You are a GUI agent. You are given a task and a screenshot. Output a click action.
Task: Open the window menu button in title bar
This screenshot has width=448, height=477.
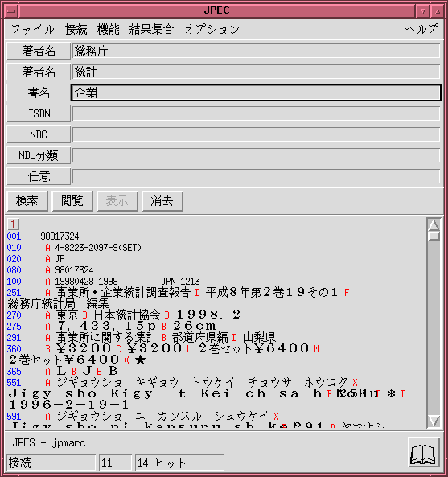coord(11,11)
